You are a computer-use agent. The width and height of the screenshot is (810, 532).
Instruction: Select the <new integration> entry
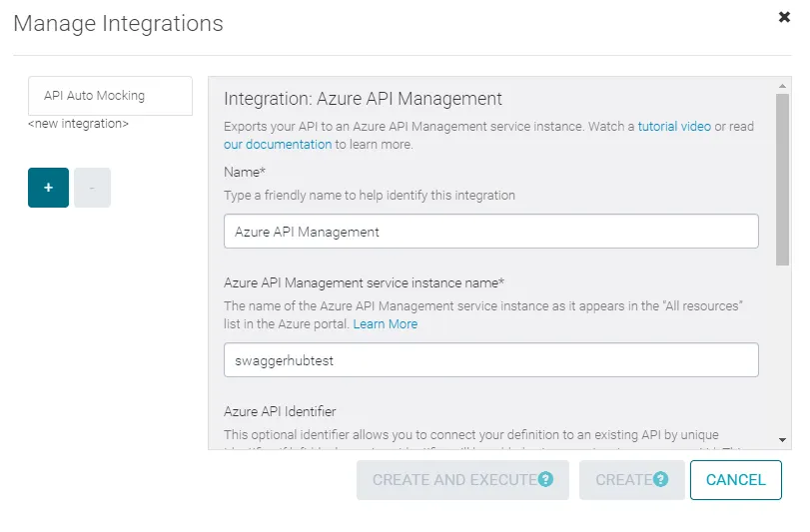(x=78, y=124)
